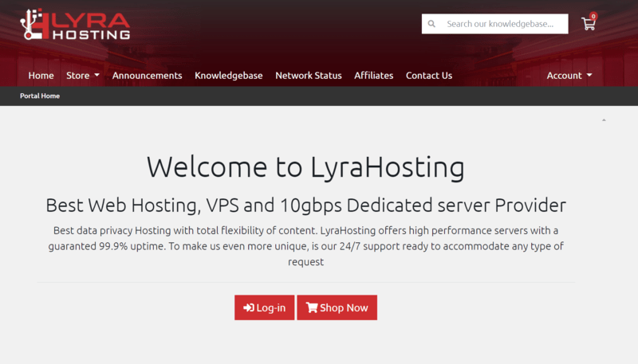
Task: Open the shopping cart icon
Action: (589, 23)
